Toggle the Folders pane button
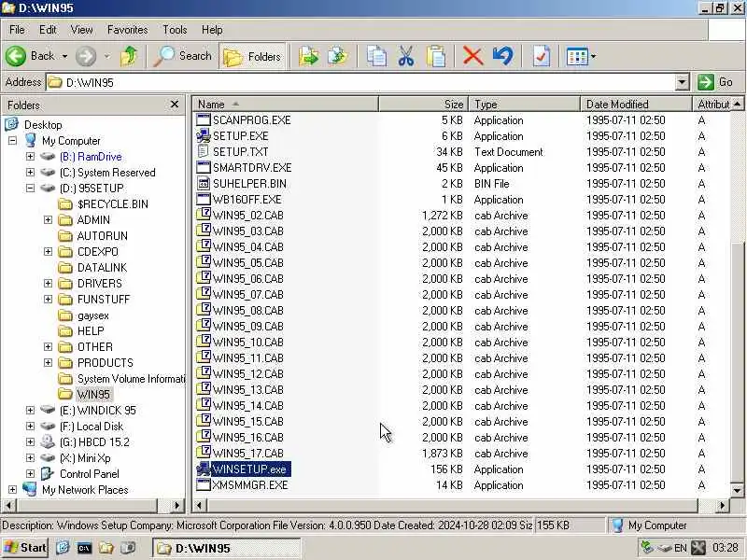The width and height of the screenshot is (747, 560). point(252,56)
